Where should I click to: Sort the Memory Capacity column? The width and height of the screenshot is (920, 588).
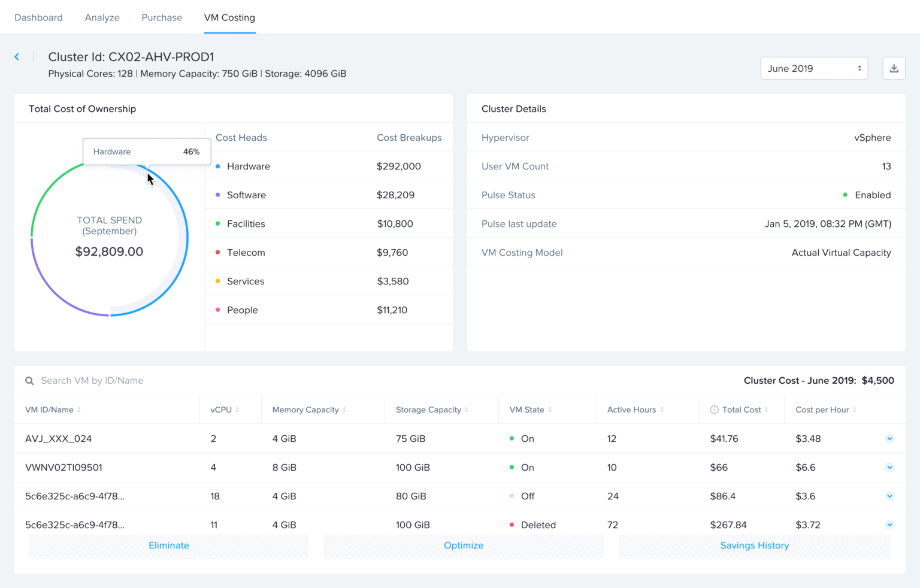346,410
